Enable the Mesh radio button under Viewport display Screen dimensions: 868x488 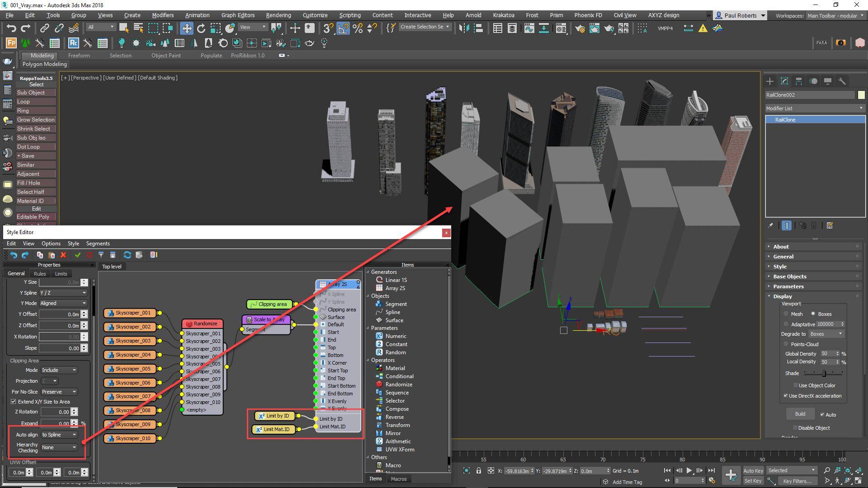787,314
